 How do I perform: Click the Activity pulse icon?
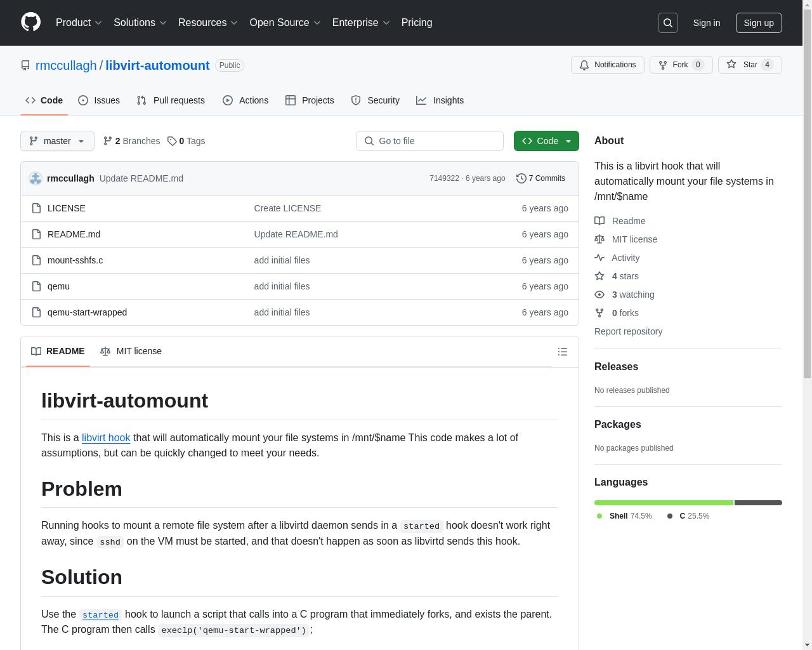coord(599,258)
